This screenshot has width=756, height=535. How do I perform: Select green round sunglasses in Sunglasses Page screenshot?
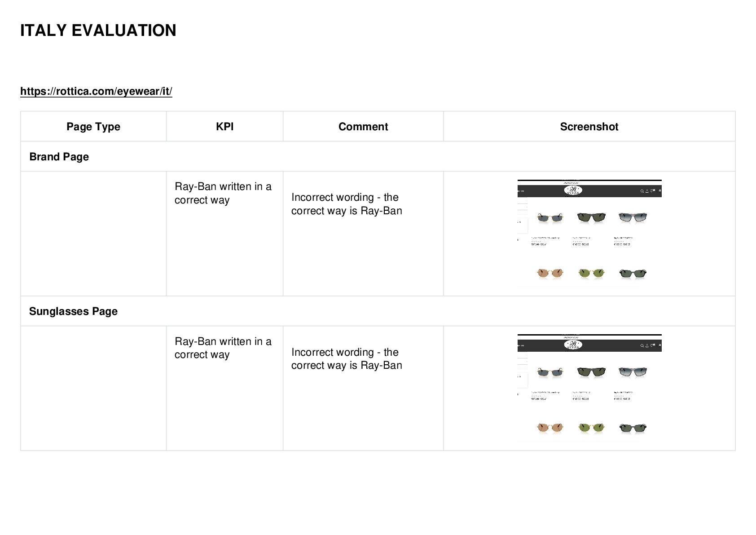point(591,428)
